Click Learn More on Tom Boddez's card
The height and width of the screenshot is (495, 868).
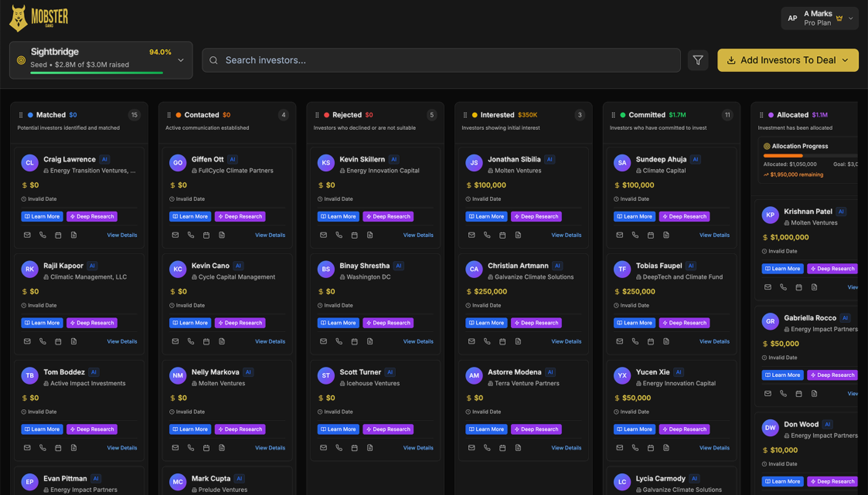[x=42, y=429]
